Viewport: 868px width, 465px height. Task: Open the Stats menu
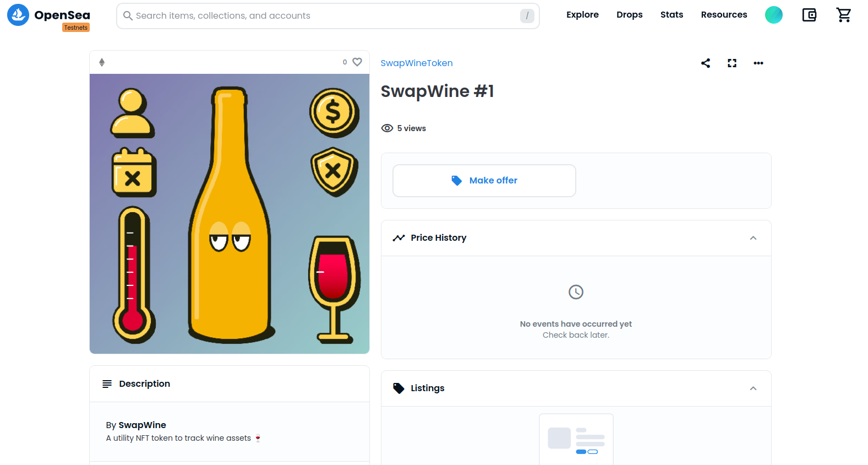click(672, 15)
